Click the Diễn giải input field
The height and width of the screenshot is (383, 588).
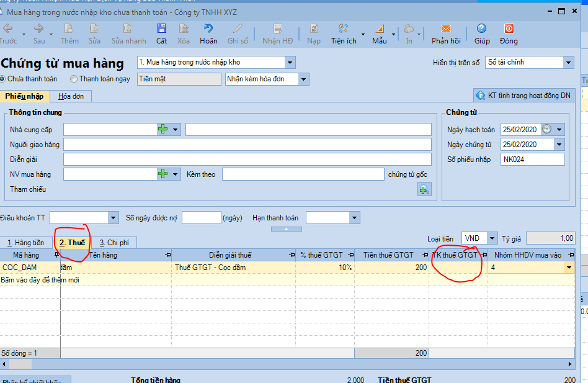[247, 160]
